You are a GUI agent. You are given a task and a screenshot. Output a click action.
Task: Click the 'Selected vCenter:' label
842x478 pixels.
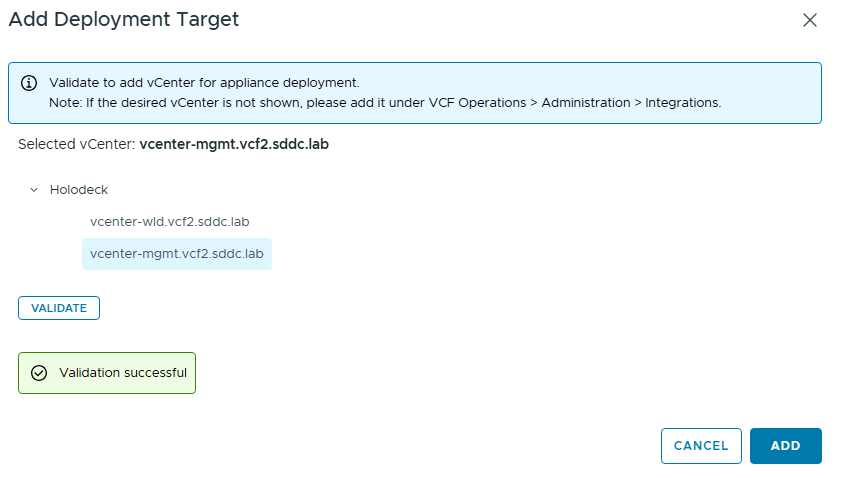point(76,144)
